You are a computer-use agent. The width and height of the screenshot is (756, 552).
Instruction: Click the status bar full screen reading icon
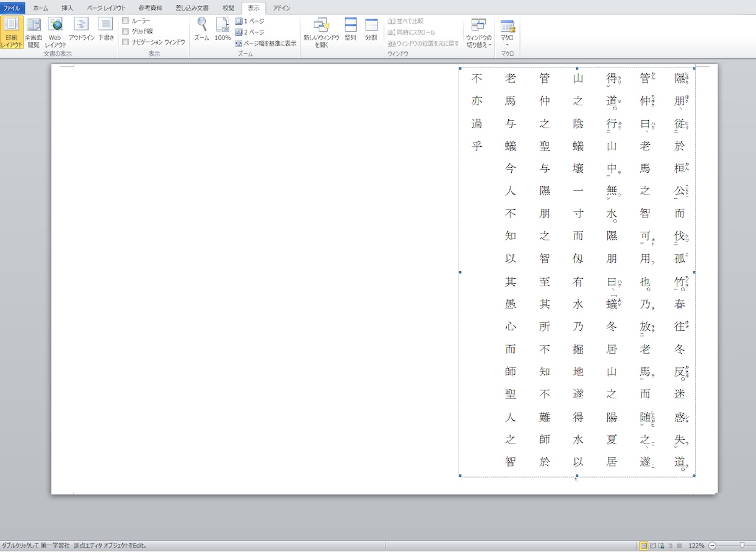click(x=653, y=546)
